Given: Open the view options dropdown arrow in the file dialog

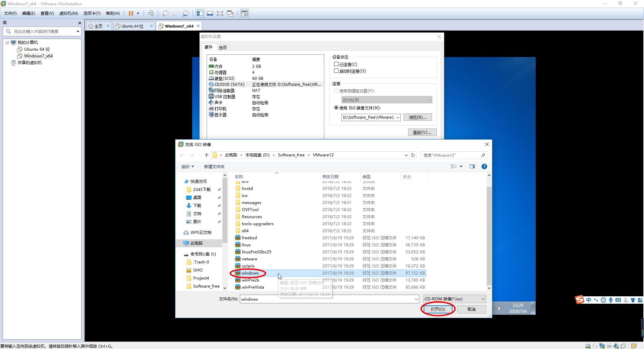Looking at the screenshot, I should click(461, 166).
